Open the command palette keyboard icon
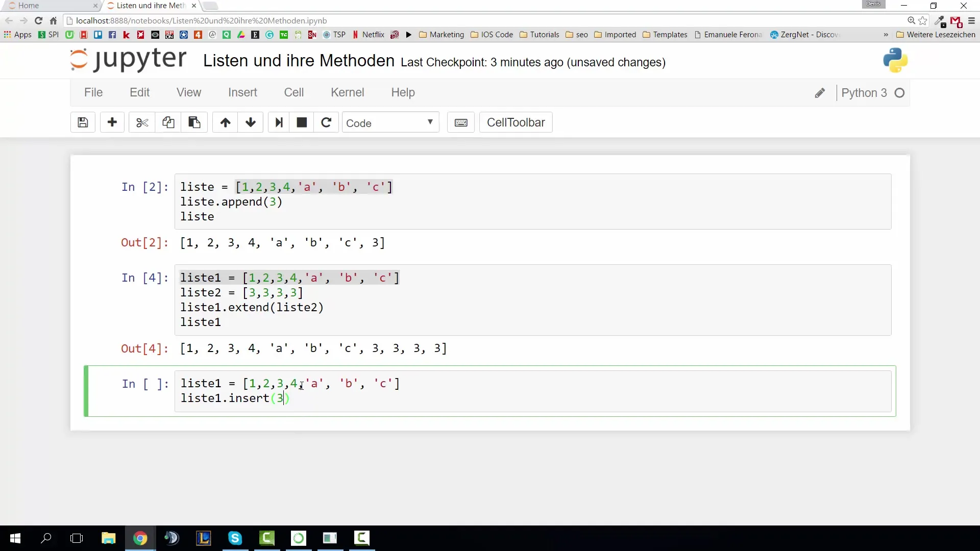980x551 pixels. tap(461, 122)
